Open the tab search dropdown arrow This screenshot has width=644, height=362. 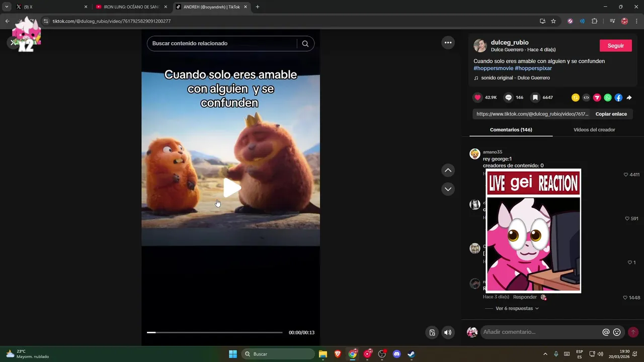pyautogui.click(x=7, y=7)
